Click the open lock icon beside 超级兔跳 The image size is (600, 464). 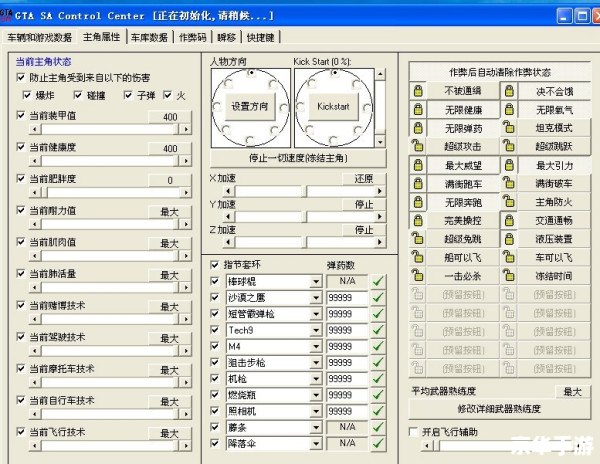point(417,238)
